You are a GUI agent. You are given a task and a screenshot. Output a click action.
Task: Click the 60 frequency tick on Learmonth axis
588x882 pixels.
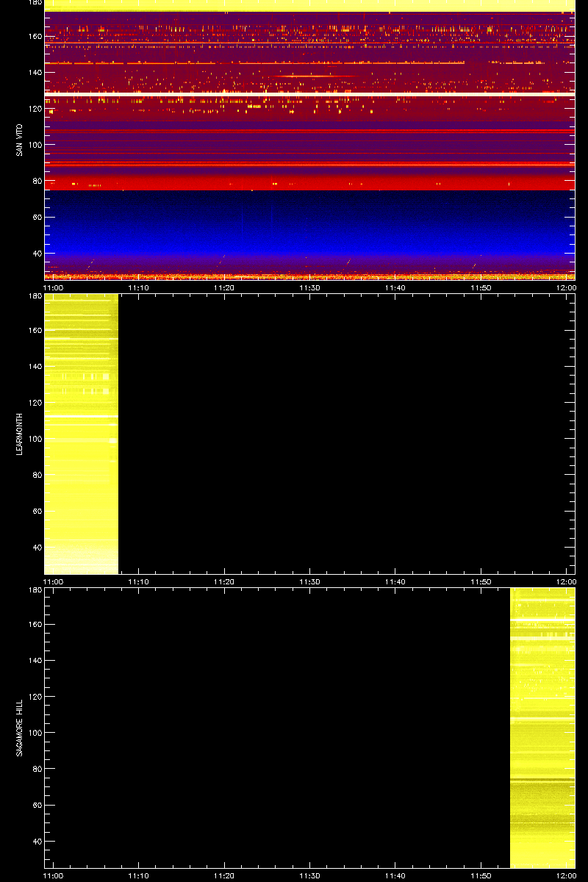point(36,511)
